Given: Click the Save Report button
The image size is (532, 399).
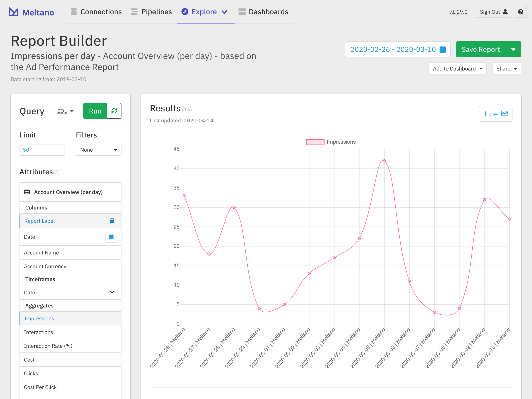Looking at the screenshot, I should [x=481, y=49].
